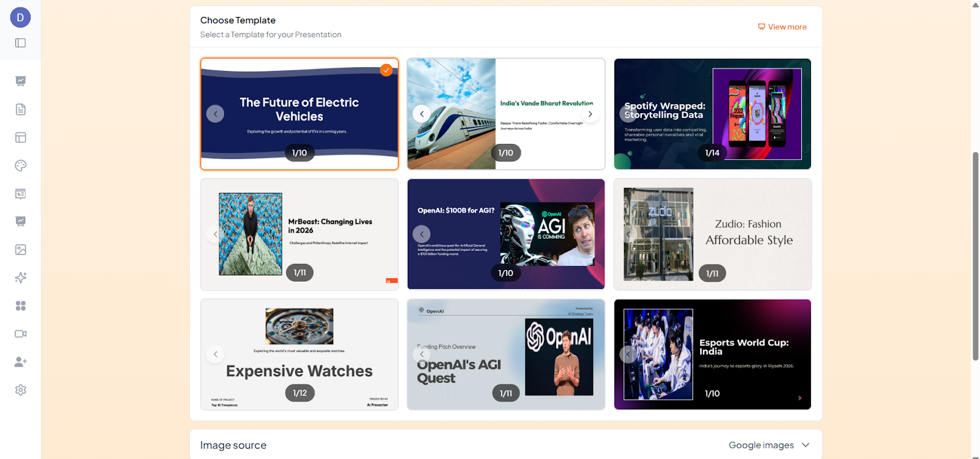Open the settings gear sidebar icon
The height and width of the screenshot is (459, 980).
point(20,390)
